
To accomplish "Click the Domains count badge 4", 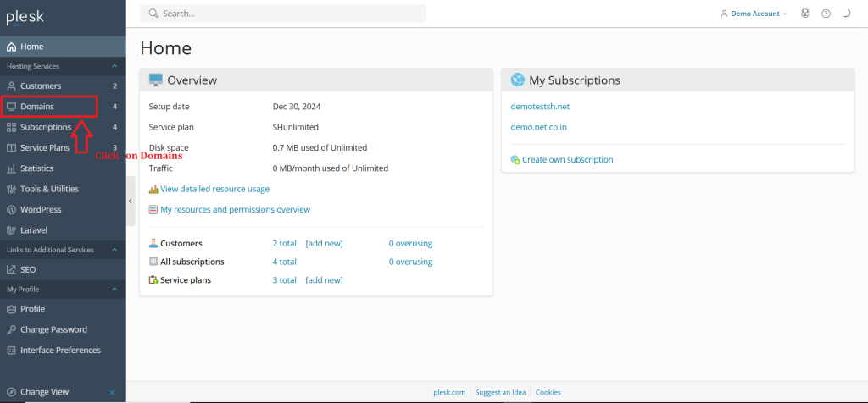I will tap(114, 107).
